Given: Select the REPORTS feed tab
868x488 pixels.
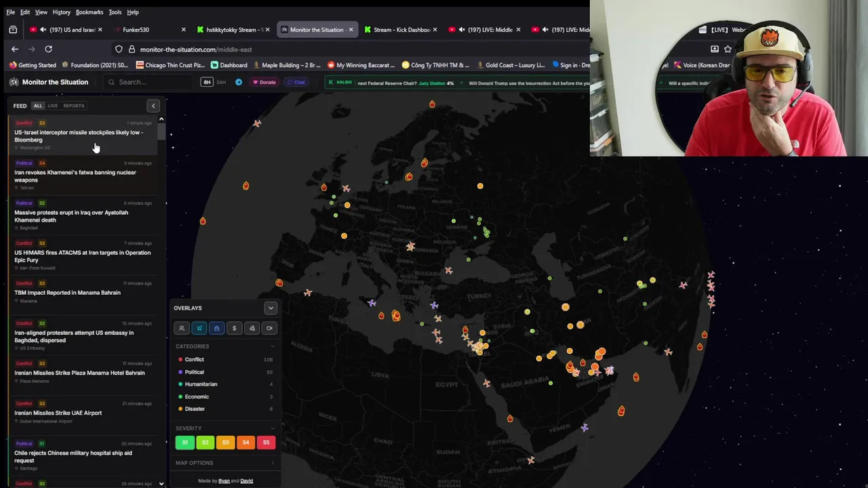Looking at the screenshot, I should (x=74, y=106).
